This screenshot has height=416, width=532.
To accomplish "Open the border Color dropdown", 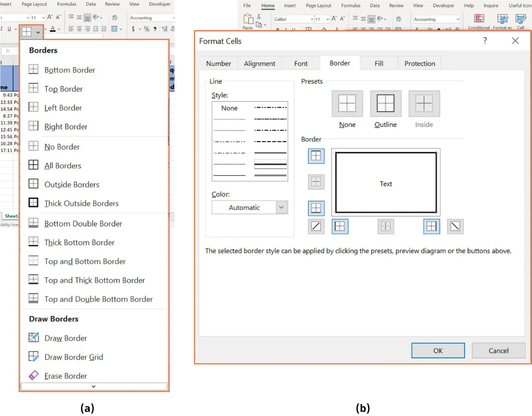I will 282,208.
